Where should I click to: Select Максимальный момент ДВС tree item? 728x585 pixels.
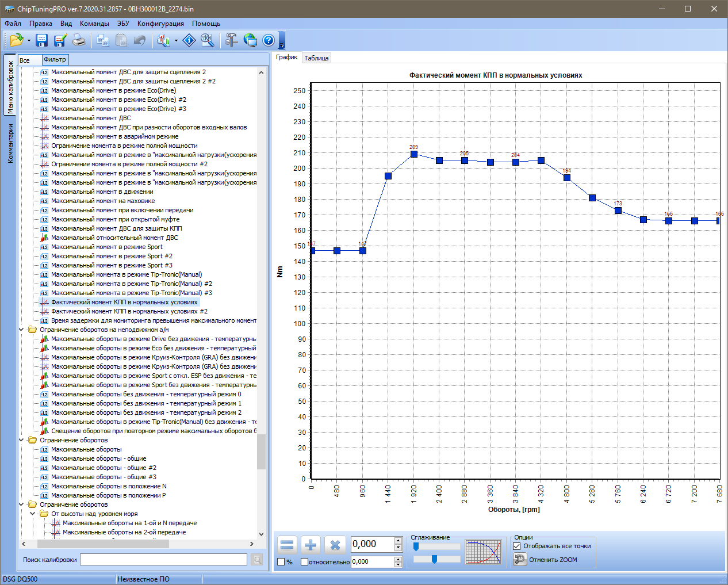[91, 118]
